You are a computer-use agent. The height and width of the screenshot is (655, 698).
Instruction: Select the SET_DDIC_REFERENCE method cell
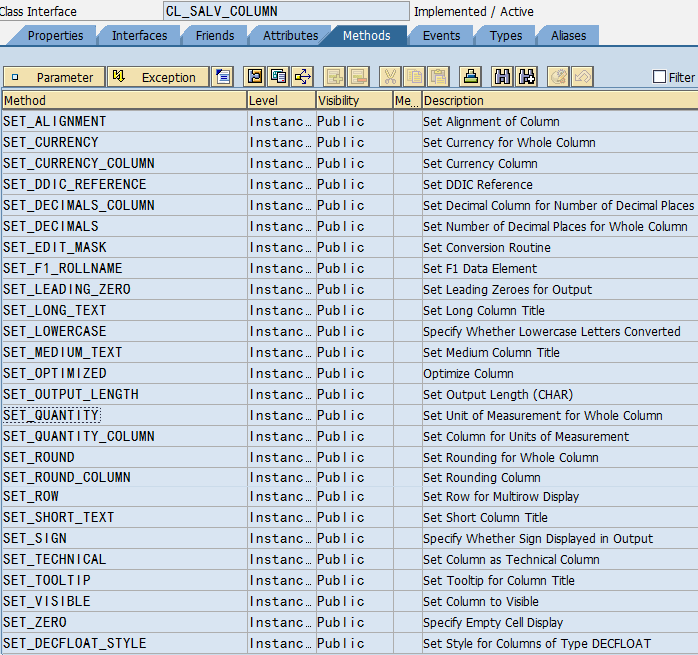124,184
